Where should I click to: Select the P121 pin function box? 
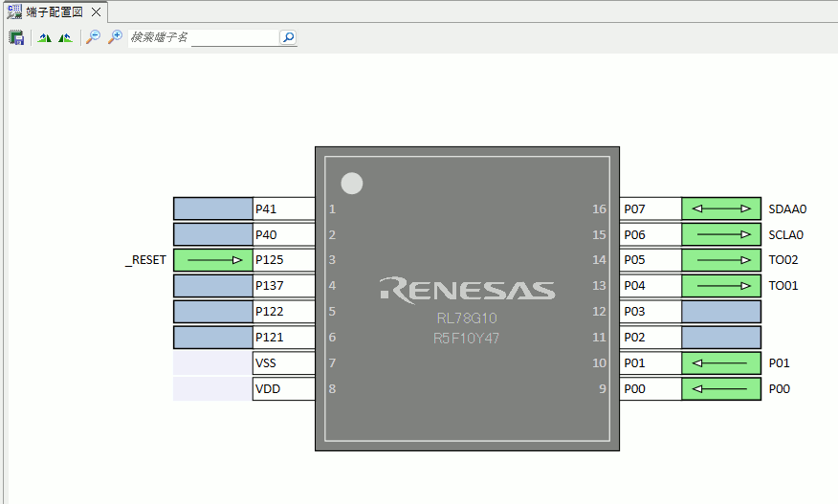tap(213, 338)
